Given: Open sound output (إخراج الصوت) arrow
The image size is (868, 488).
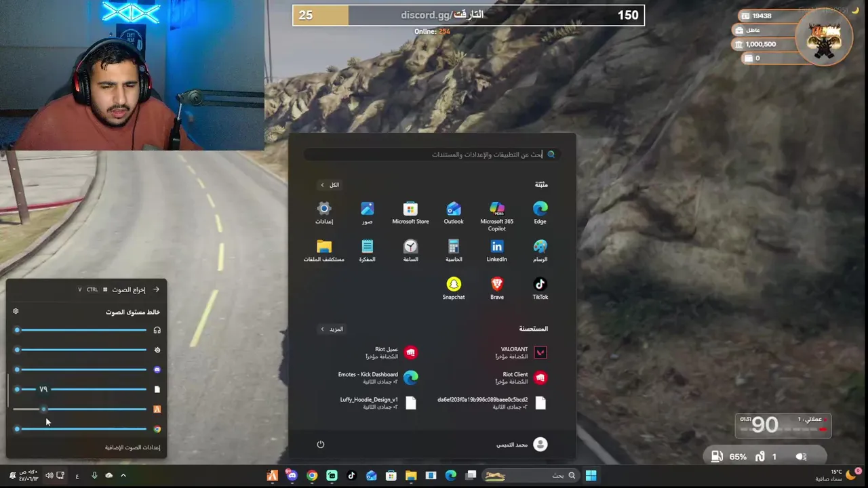Looking at the screenshot, I should (156, 289).
